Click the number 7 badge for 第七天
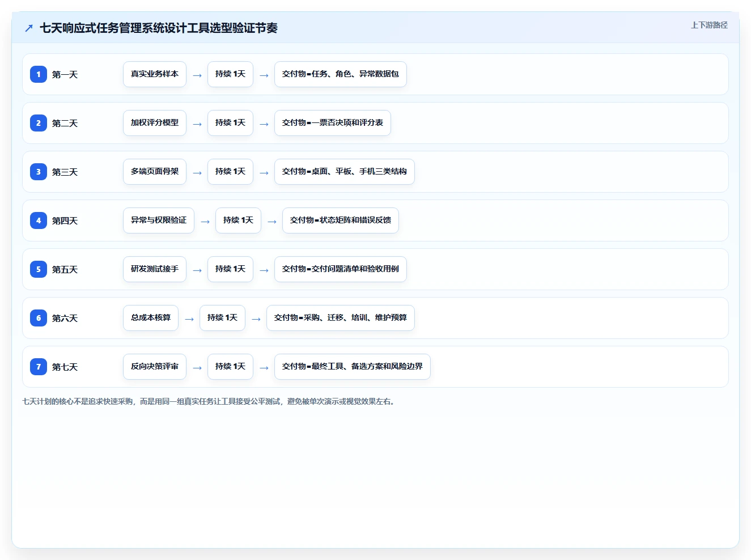 pos(39,367)
